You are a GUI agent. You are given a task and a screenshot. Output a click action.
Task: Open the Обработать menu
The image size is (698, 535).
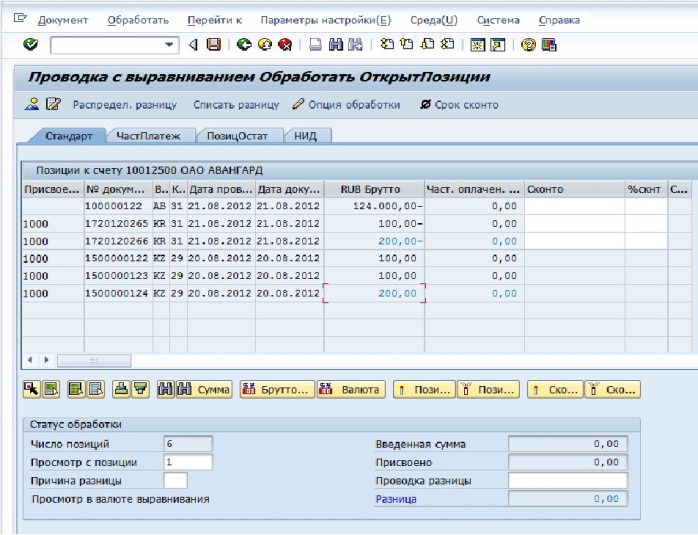(138, 20)
